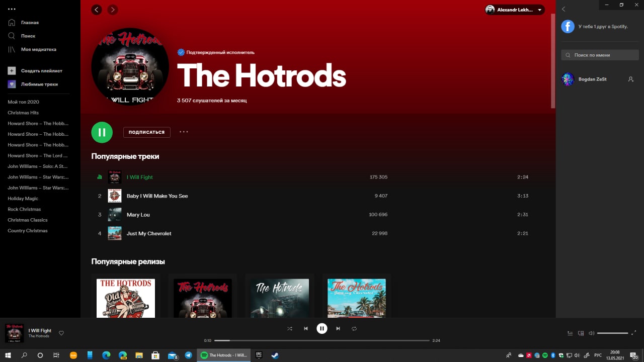The width and height of the screenshot is (644, 362).
Task: Click the РУС language indicator
Action: 598,355
